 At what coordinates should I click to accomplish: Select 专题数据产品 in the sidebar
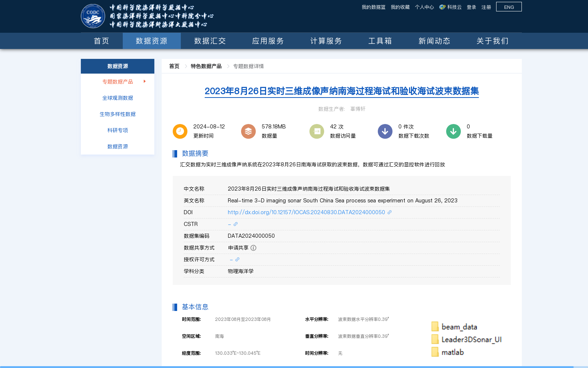[x=118, y=82]
